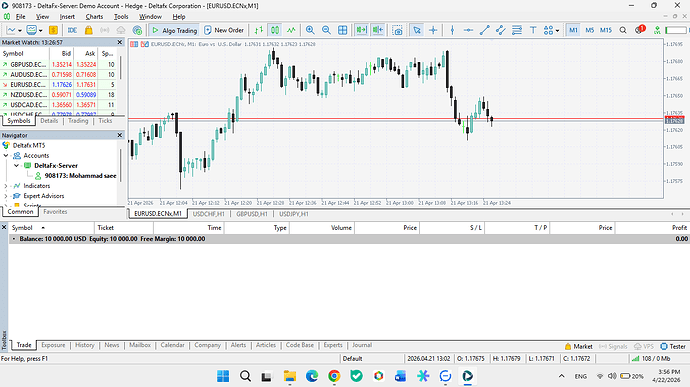Viewport: 690px width, 387px height.
Task: Draw a vertical line tool
Action: (x=452, y=30)
